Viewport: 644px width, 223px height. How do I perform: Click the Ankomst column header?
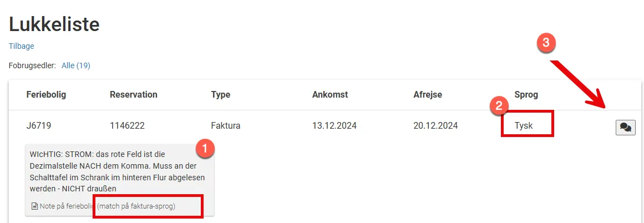330,94
